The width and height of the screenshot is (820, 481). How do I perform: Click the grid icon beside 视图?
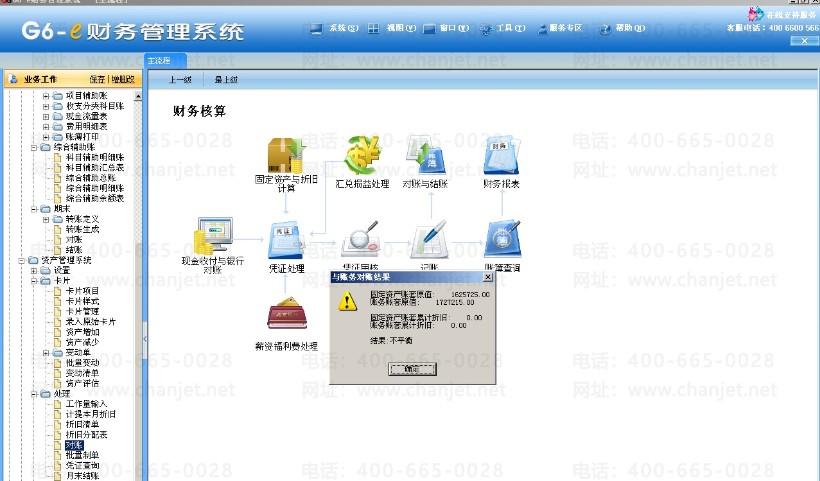[373, 28]
